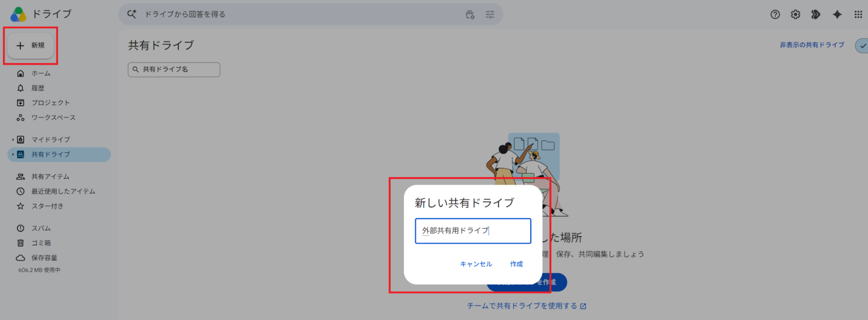868x320 pixels.
Task: Expand the マイドライブ tree arrow
Action: click(x=13, y=140)
